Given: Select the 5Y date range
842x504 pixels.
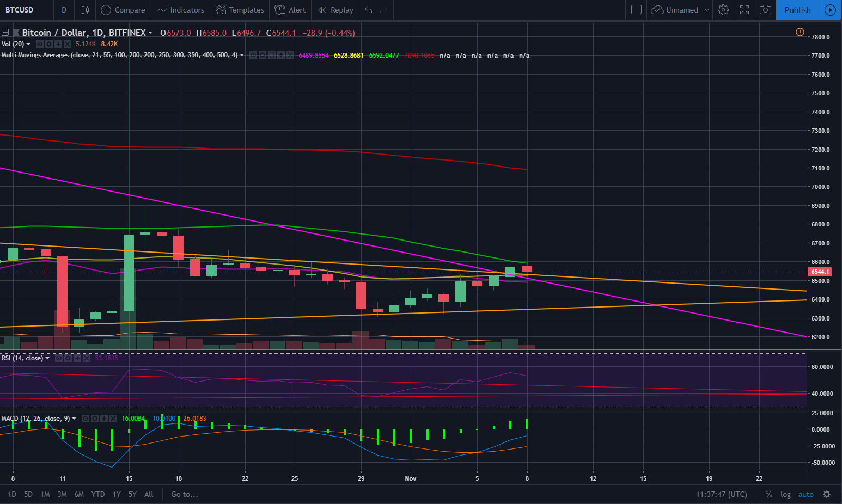Looking at the screenshot, I should point(132,494).
